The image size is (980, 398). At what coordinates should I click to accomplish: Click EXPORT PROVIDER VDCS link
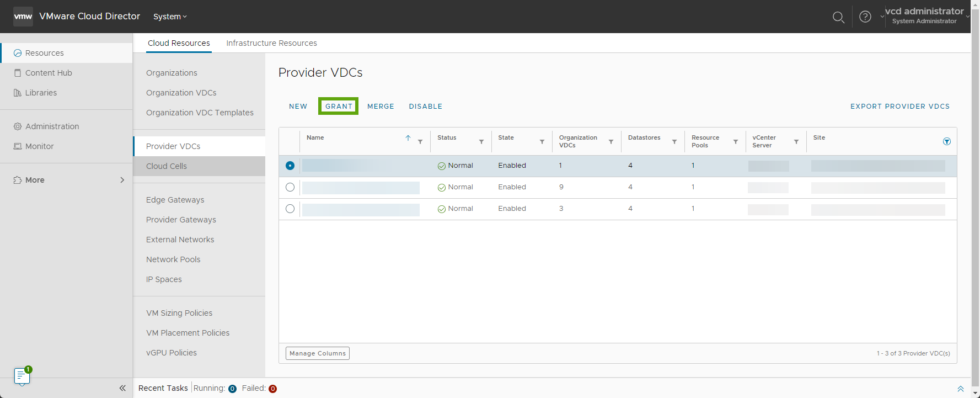coord(900,107)
